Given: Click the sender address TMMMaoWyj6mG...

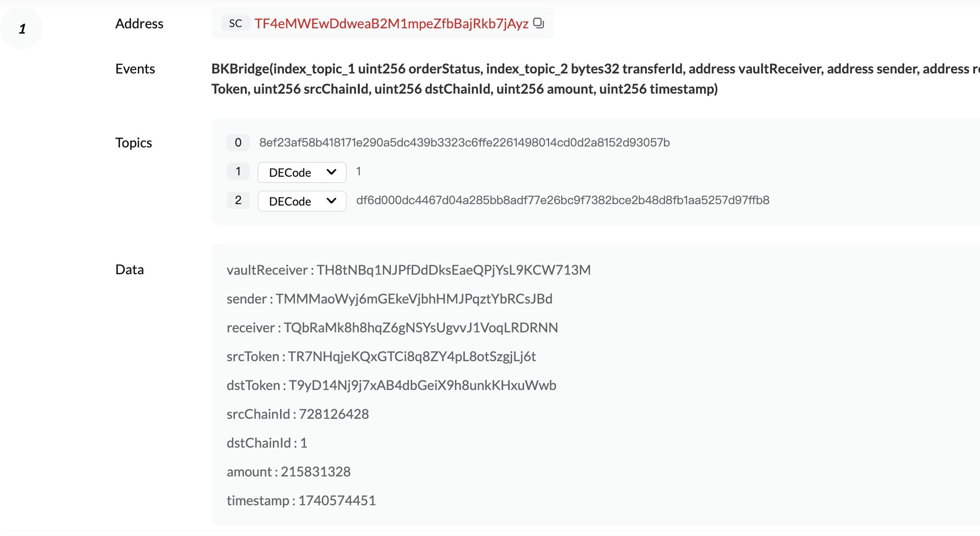Looking at the screenshot, I should click(414, 299).
